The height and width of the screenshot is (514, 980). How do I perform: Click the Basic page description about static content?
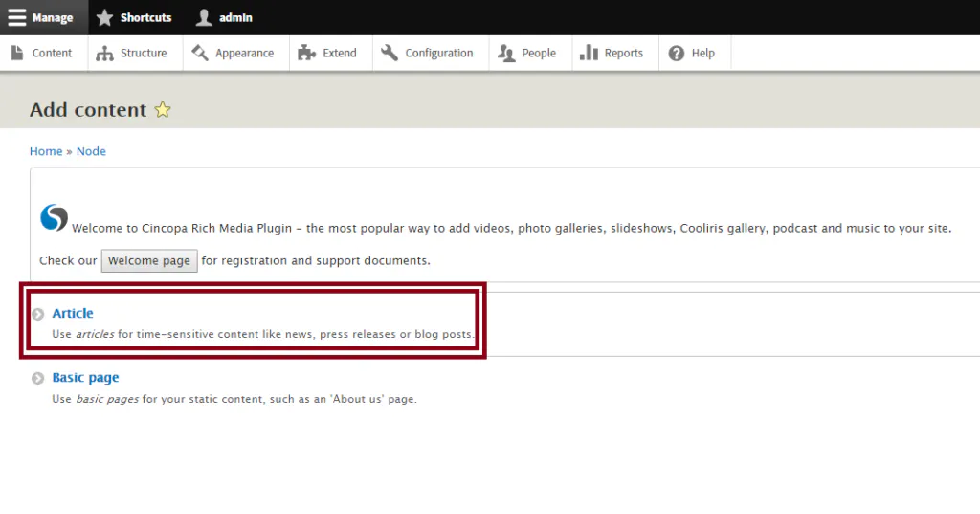click(234, 399)
